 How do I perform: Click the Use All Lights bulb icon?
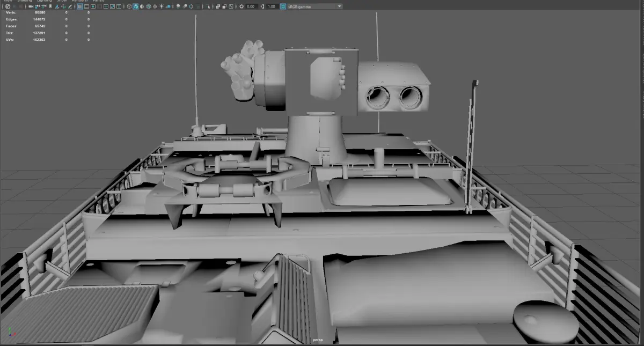pos(162,6)
